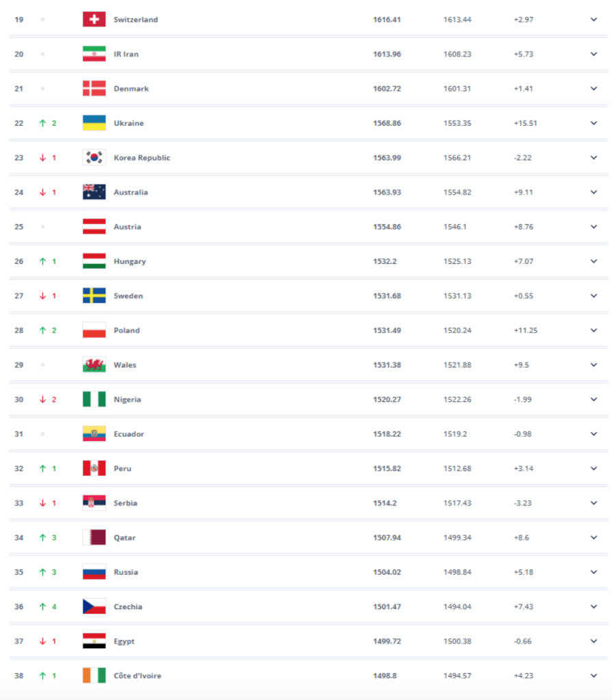
Task: Click the Côte d'Ivoire flag icon
Action: [94, 675]
